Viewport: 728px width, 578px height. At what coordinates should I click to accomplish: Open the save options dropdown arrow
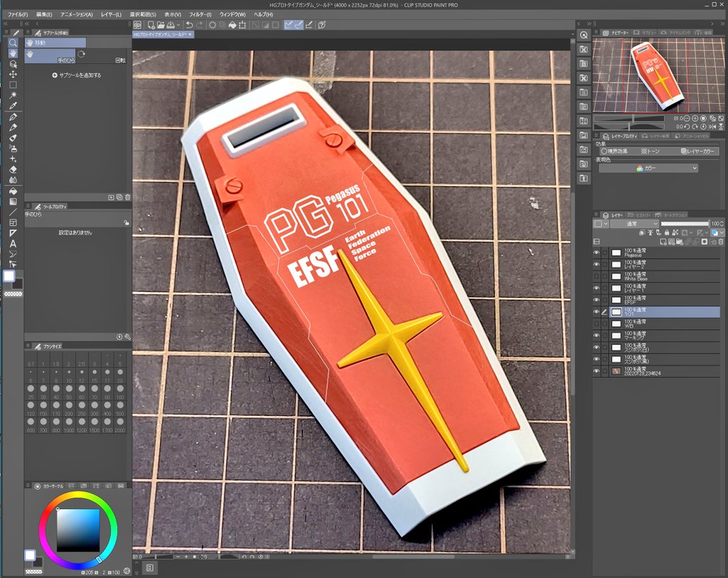pos(178,25)
